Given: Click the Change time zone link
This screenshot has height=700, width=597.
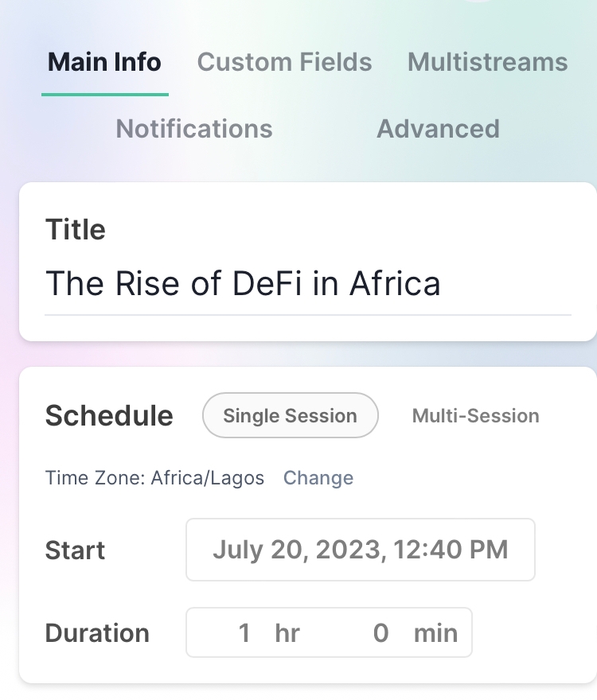Looking at the screenshot, I should click(x=318, y=478).
